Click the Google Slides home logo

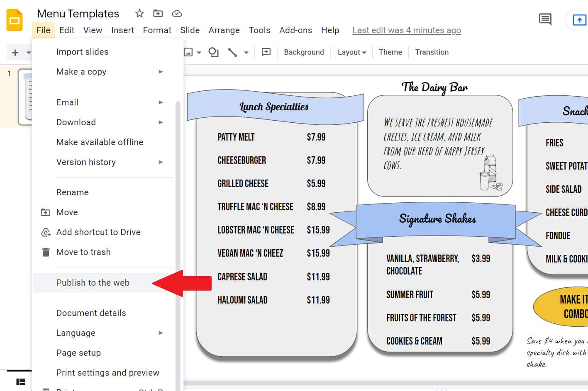tap(15, 20)
